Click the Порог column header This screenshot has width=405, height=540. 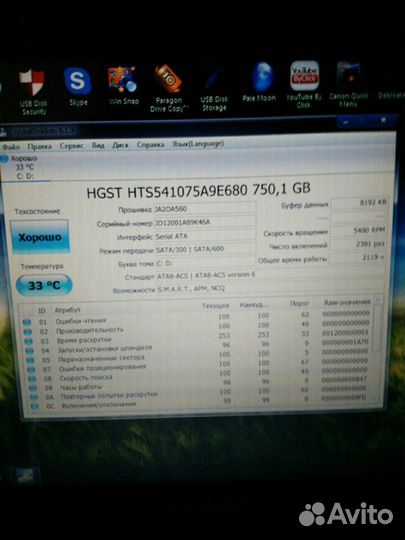[x=299, y=303]
